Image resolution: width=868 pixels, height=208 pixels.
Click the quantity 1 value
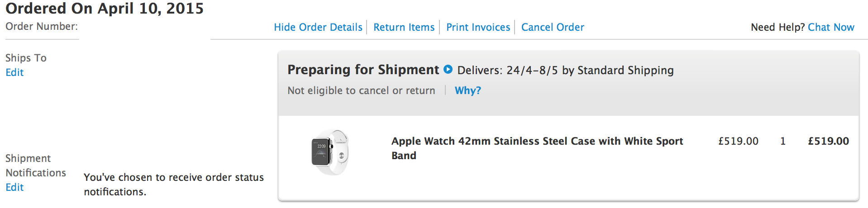(x=782, y=141)
